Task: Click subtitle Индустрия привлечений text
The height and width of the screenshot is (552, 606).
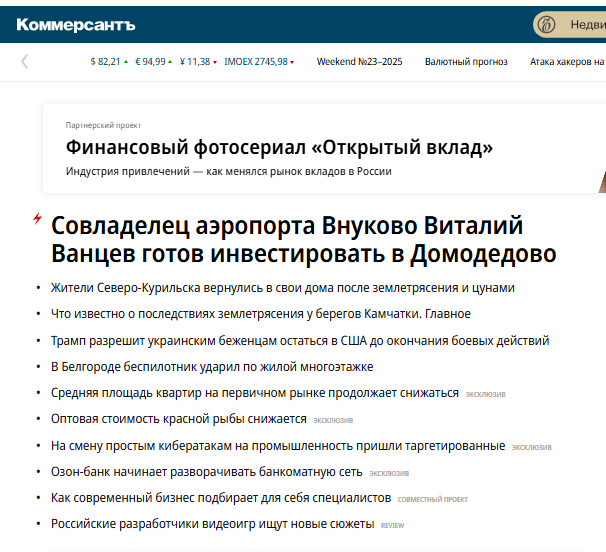Action: [228, 171]
